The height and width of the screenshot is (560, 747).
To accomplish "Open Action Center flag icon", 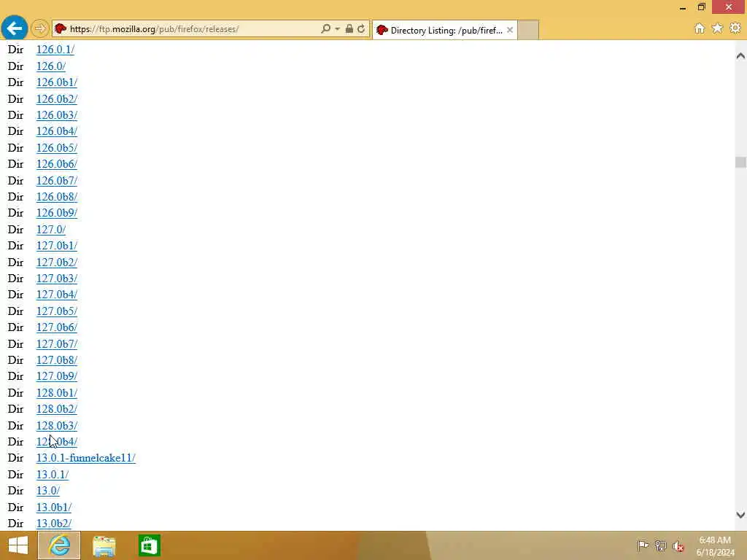I will coord(643,545).
